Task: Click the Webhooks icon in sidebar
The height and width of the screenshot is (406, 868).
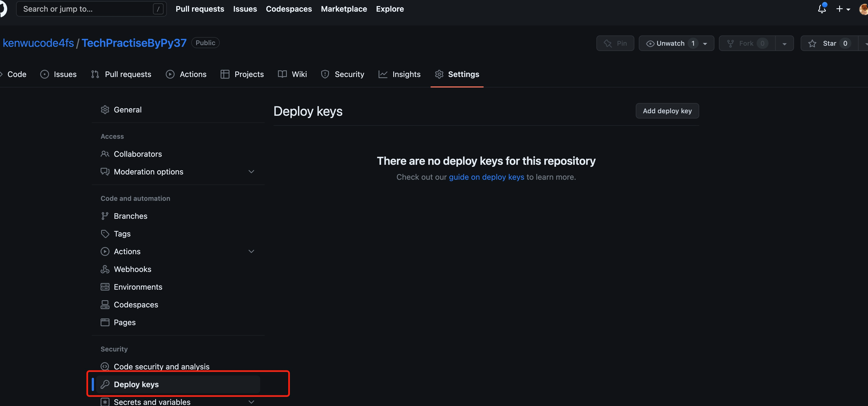Action: pos(105,269)
